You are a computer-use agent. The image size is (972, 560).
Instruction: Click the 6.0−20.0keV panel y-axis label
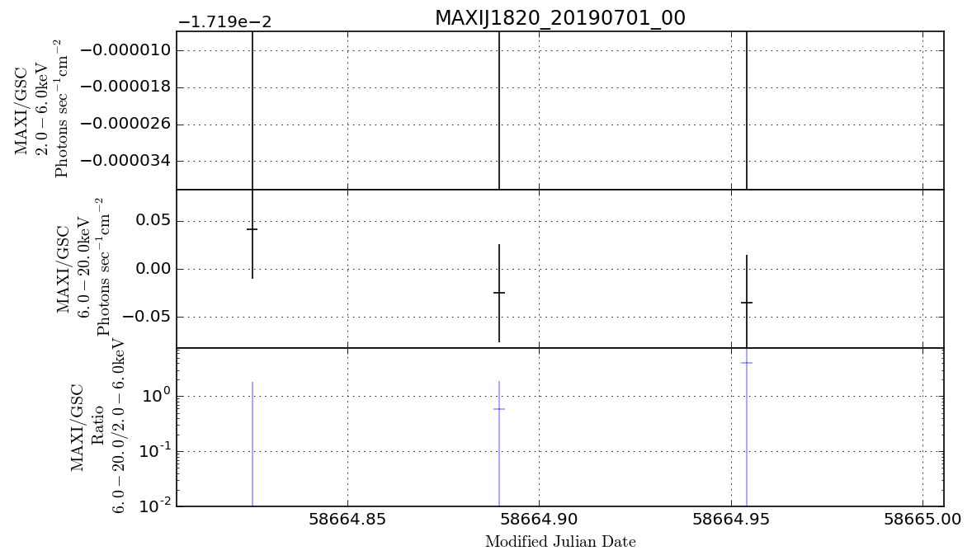coord(83,267)
